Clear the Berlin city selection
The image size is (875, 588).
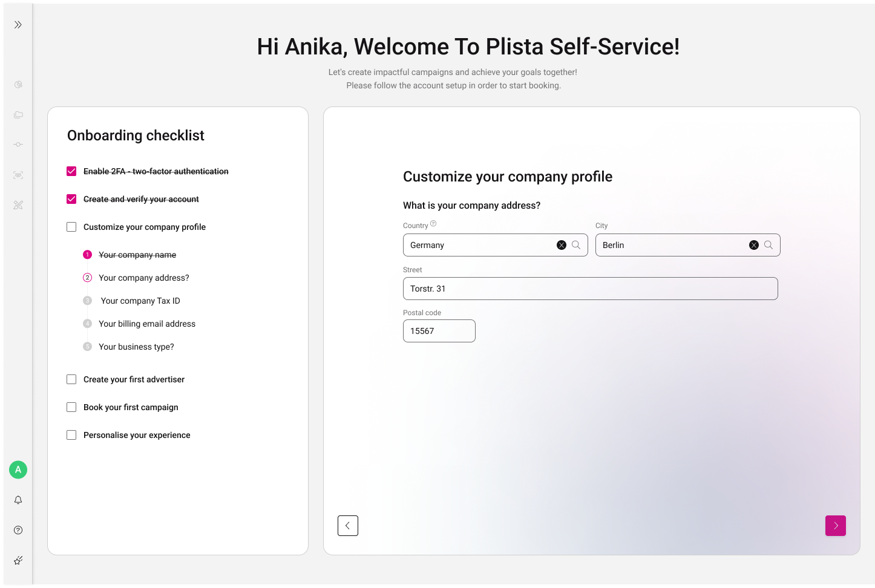[754, 245]
